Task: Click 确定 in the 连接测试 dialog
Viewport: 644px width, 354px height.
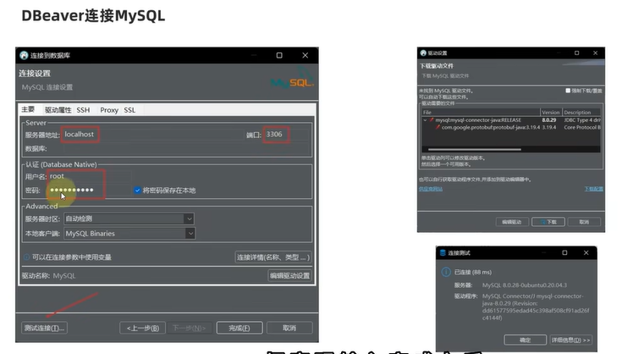Action: pos(526,340)
